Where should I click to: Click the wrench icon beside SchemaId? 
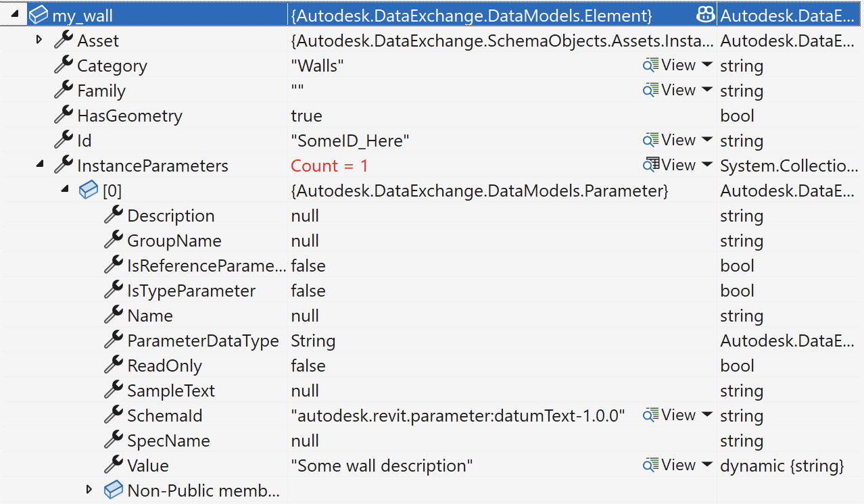(x=114, y=414)
